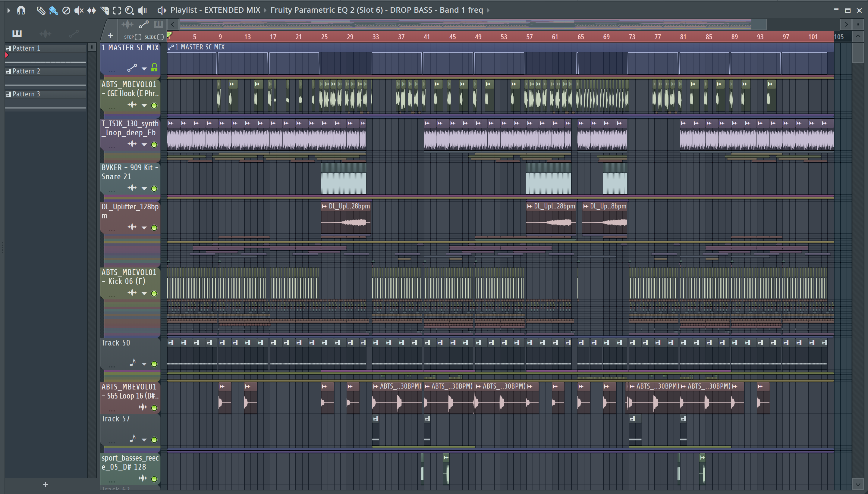Click the pattern clip-type piano icon

[158, 24]
